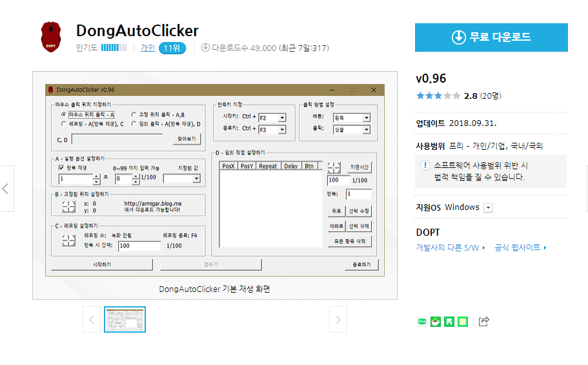Click the red DongAutoClicker mouse logo
The image size is (588, 365).
(x=51, y=37)
